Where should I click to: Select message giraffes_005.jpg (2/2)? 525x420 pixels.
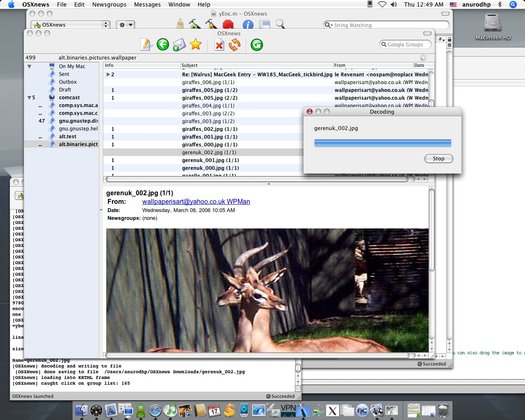[266, 98]
